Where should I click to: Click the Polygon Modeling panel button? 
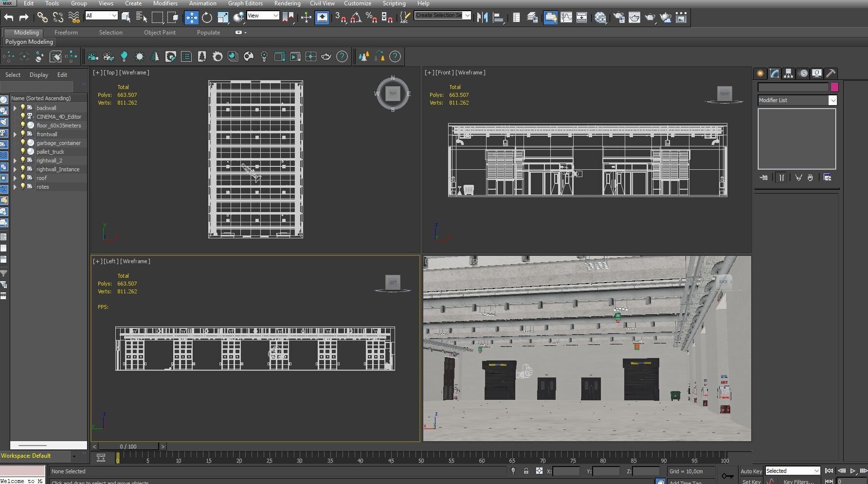(29, 42)
